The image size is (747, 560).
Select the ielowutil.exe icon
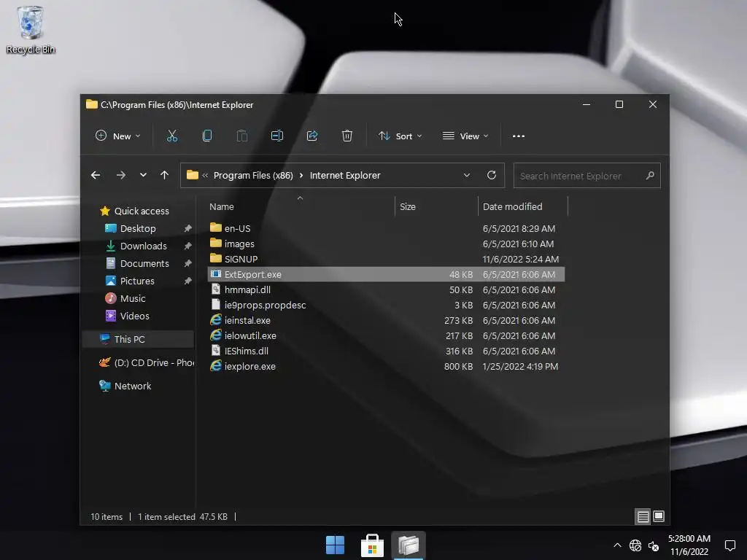click(x=216, y=335)
